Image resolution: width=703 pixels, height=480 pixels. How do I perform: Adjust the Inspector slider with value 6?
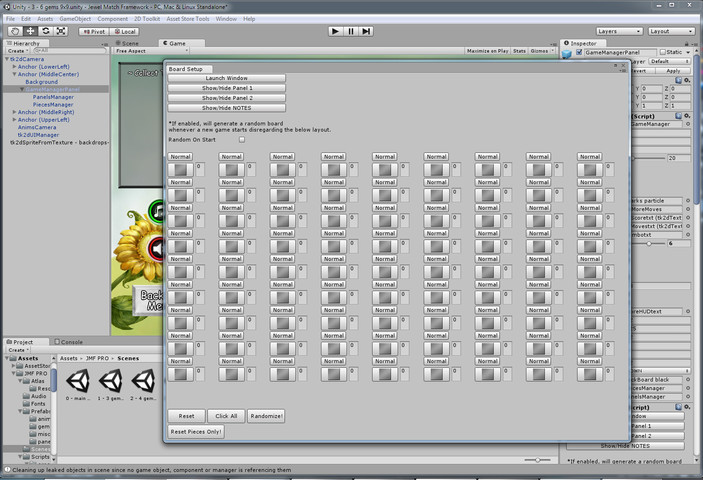[x=648, y=243]
